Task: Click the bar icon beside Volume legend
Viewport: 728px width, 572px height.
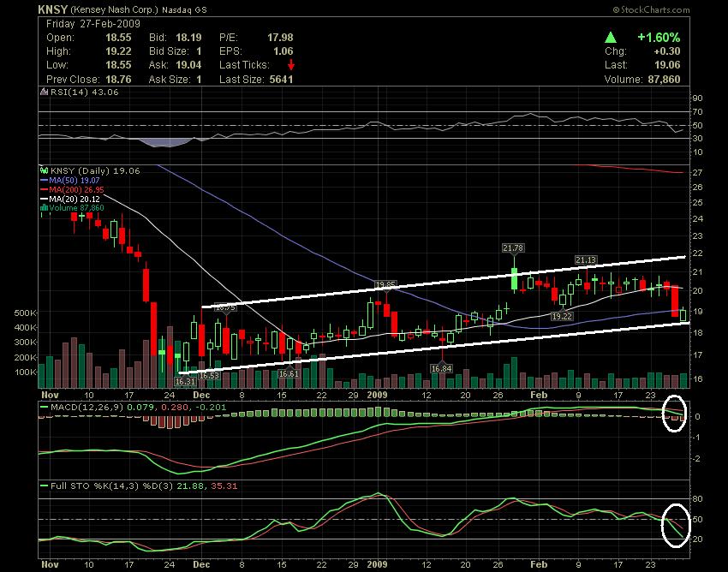Action: tap(44, 208)
